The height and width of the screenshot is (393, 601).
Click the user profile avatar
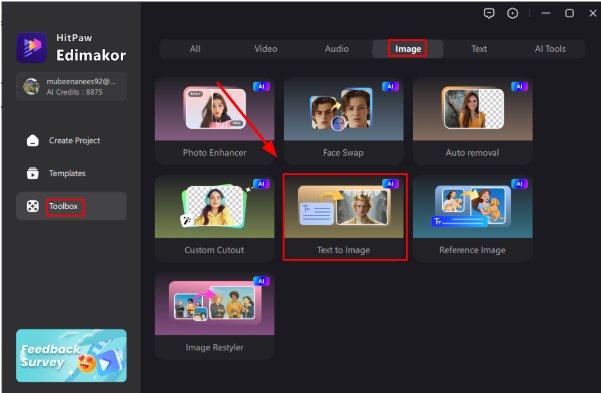click(31, 86)
